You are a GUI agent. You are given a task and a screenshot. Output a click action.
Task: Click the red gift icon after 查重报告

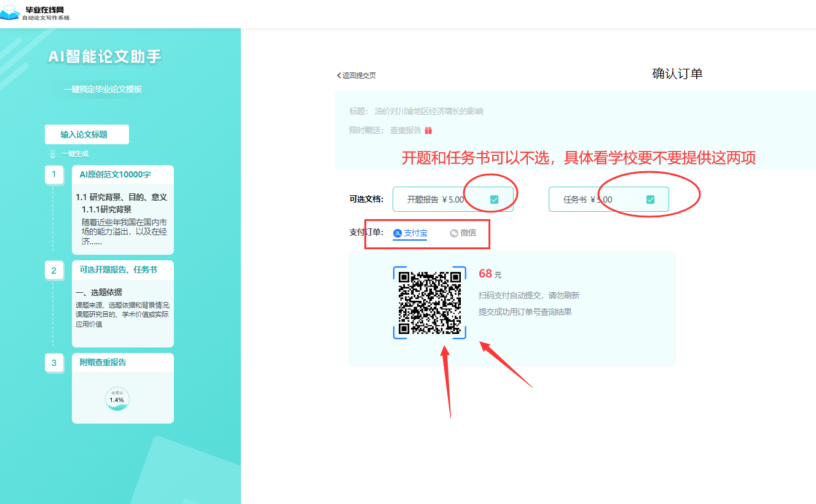point(428,130)
